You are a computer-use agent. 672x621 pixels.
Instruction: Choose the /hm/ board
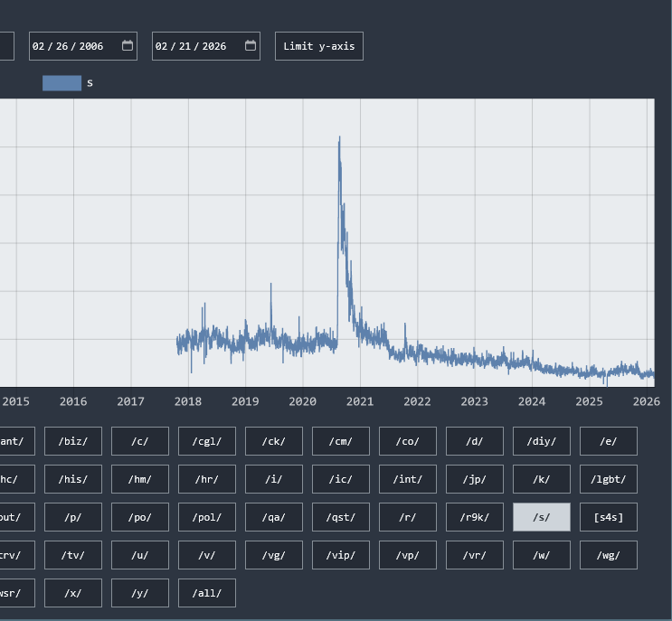pos(140,479)
